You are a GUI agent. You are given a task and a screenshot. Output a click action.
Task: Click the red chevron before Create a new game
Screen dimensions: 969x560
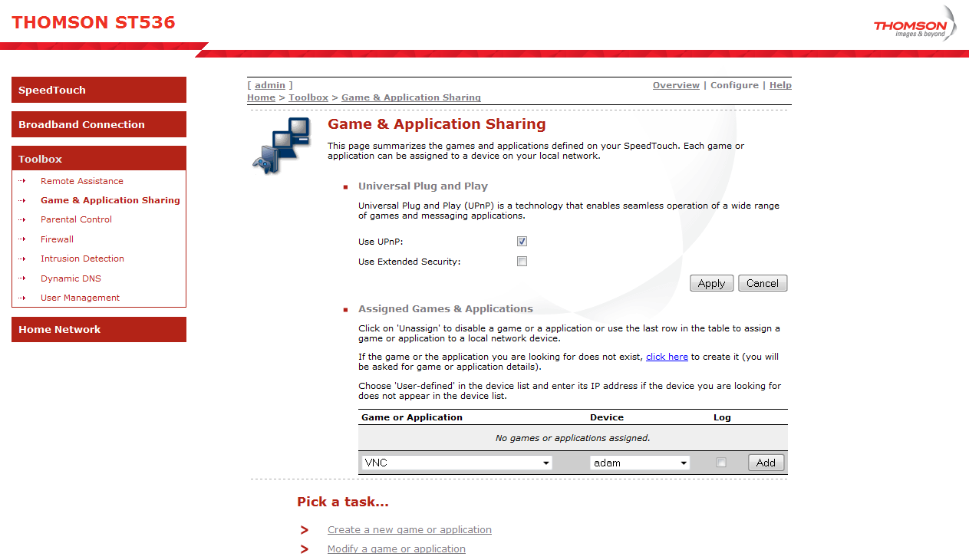[x=305, y=530]
